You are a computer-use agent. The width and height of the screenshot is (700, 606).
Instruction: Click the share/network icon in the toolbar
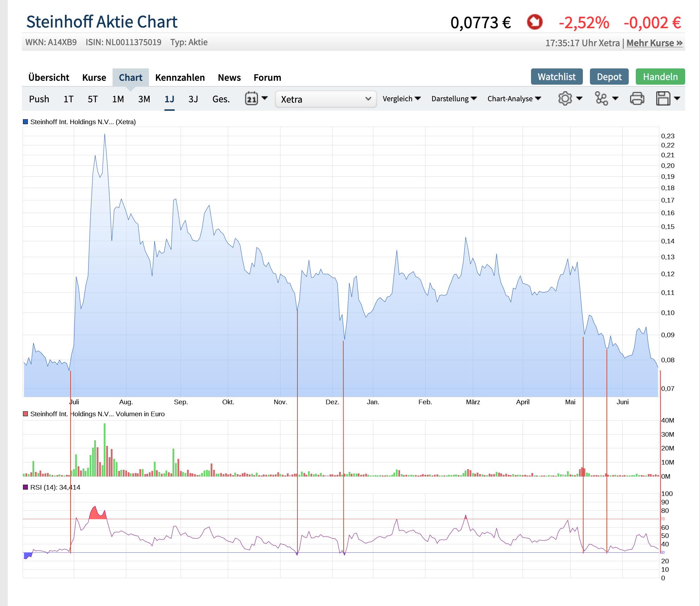[x=602, y=99]
